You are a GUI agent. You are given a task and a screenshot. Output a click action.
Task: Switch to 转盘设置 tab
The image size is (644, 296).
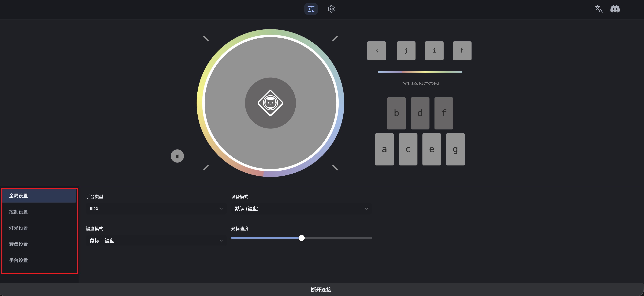tap(39, 244)
